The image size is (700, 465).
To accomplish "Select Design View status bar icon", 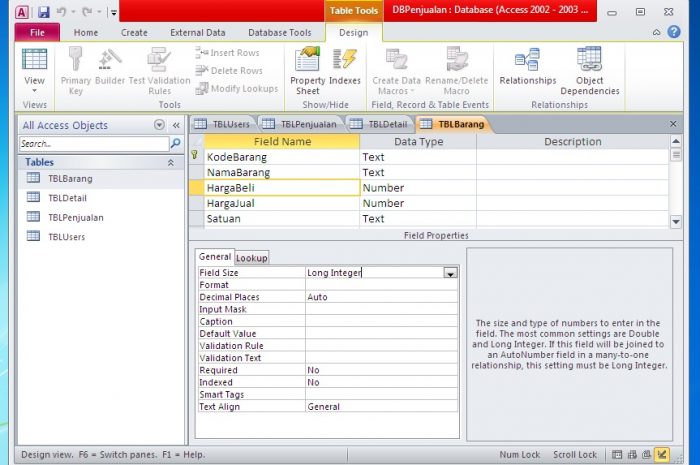I will coord(662,455).
